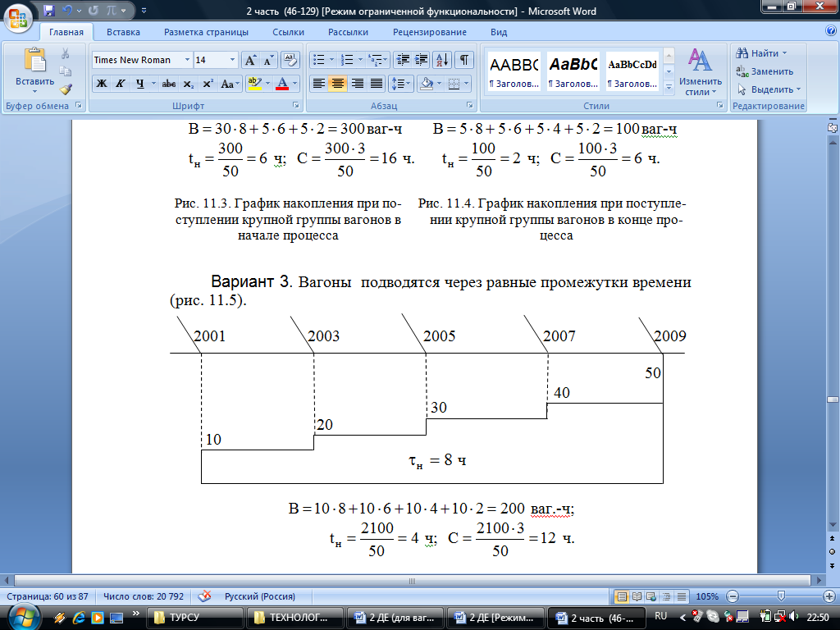
Task: Expand the styles gallery
Action: [x=669, y=87]
